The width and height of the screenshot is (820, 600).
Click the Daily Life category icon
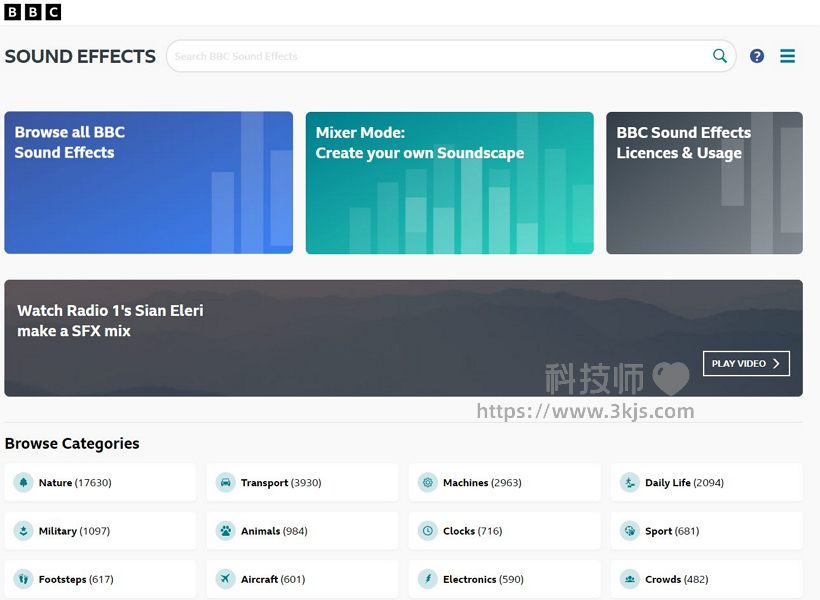(x=630, y=482)
